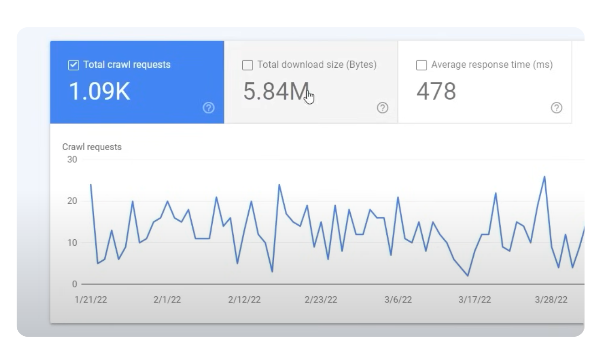Click the 1/21/22 date label on axis
615x364 pixels.
(91, 299)
